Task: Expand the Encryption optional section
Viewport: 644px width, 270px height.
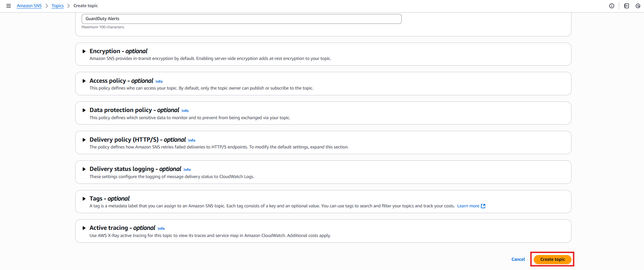Action: point(84,51)
